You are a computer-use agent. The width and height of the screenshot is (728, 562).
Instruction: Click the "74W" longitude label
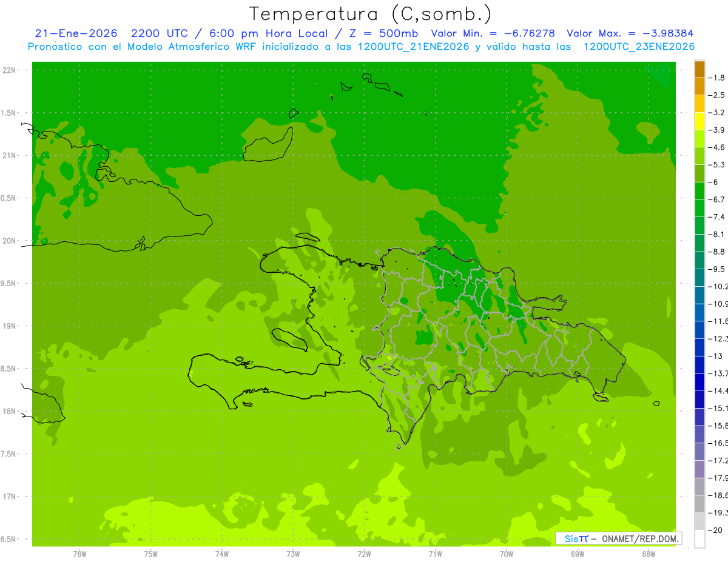tap(222, 554)
